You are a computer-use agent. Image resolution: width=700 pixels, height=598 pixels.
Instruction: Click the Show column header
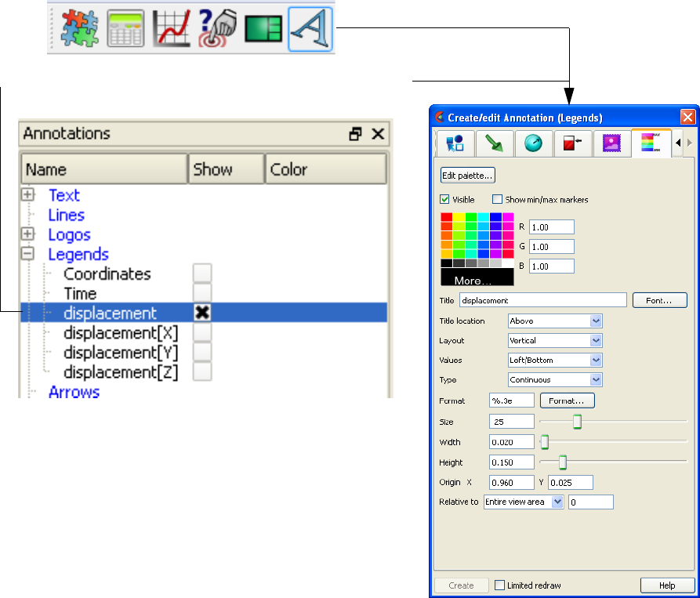[x=227, y=169]
